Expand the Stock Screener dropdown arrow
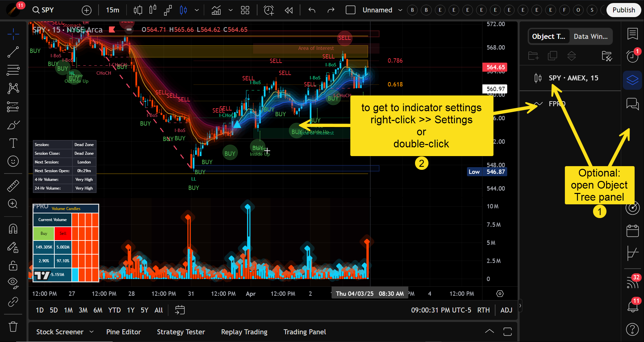 tap(92, 332)
